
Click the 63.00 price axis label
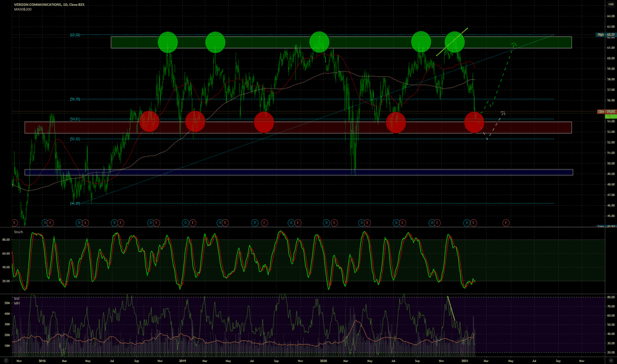pyautogui.click(x=610, y=26)
